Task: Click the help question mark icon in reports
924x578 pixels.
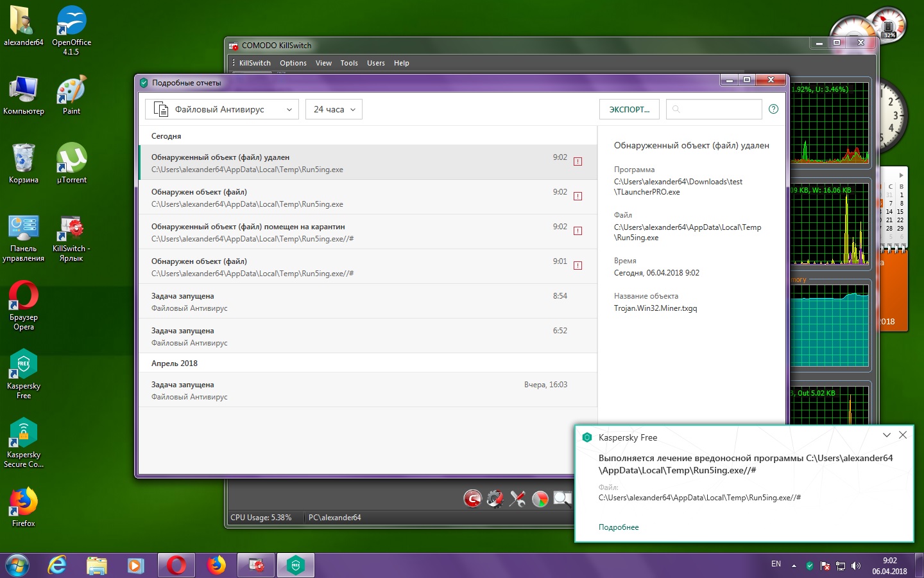Action: 773,109
